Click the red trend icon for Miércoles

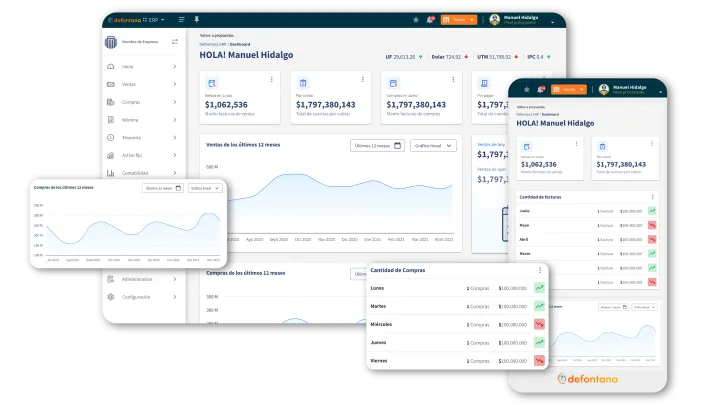click(x=539, y=324)
